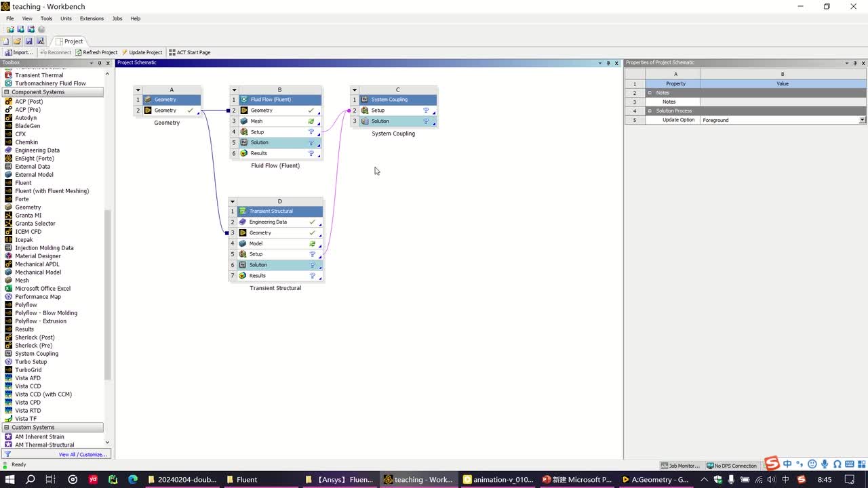Select Setup cell icon in System Coupling

[365, 110]
